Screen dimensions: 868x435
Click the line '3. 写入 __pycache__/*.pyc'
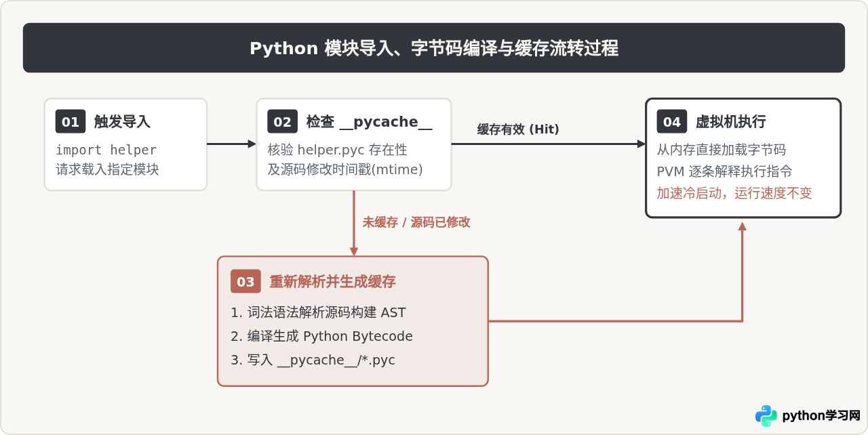point(313,360)
